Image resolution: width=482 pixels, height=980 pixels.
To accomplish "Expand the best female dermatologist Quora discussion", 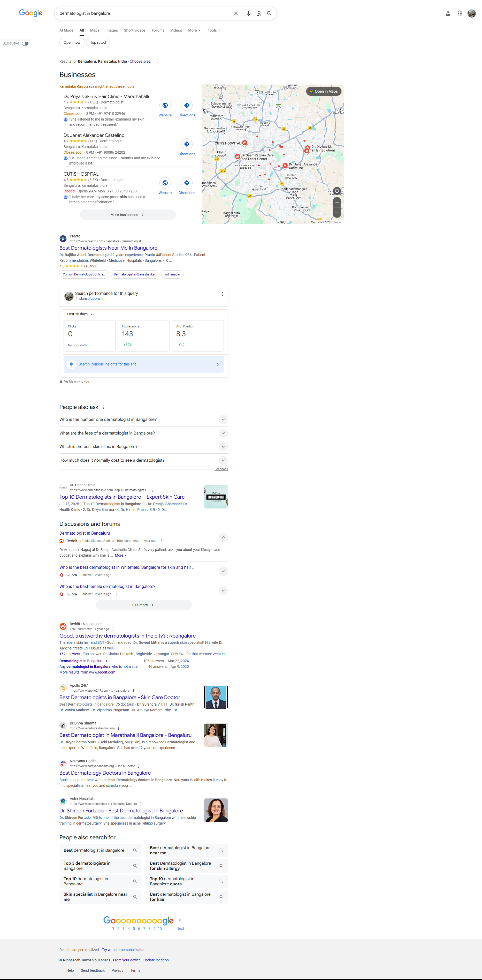I will pos(223,590).
